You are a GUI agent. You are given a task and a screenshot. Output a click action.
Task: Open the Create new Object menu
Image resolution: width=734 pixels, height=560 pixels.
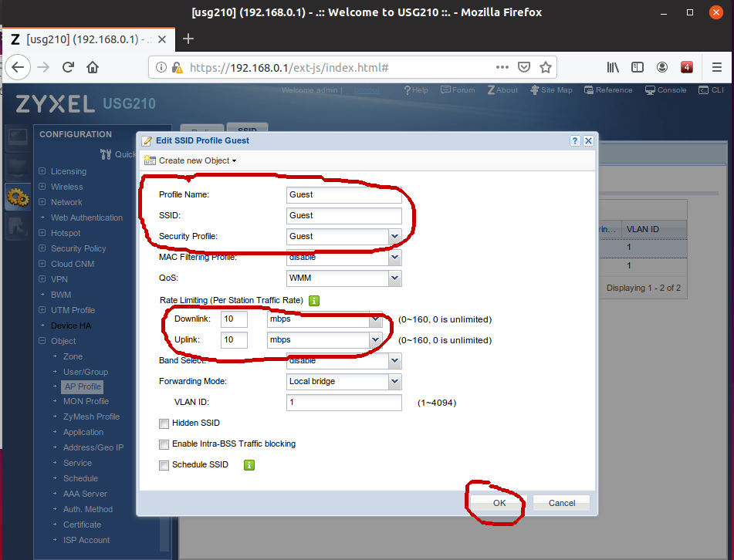[190, 160]
